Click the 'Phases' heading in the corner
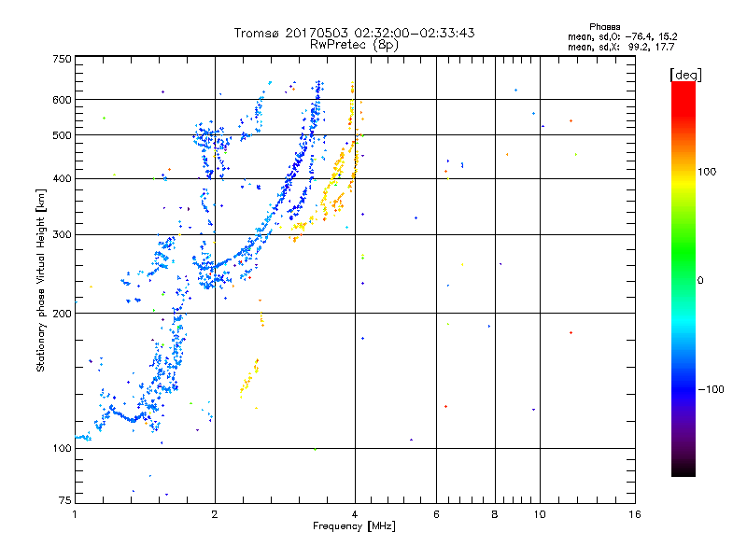Screen dimensions: 747x560 (x=604, y=27)
